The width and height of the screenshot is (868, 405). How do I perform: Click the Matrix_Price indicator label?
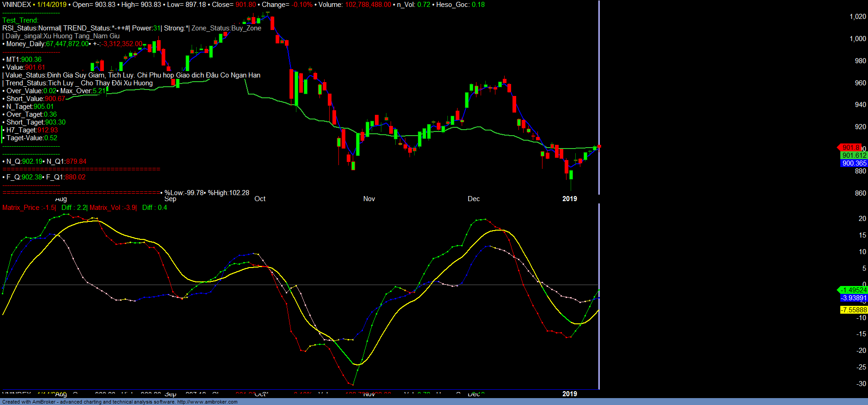click(x=29, y=208)
